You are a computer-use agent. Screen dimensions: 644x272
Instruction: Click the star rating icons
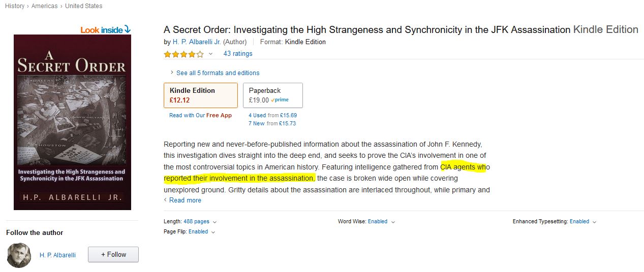point(183,54)
